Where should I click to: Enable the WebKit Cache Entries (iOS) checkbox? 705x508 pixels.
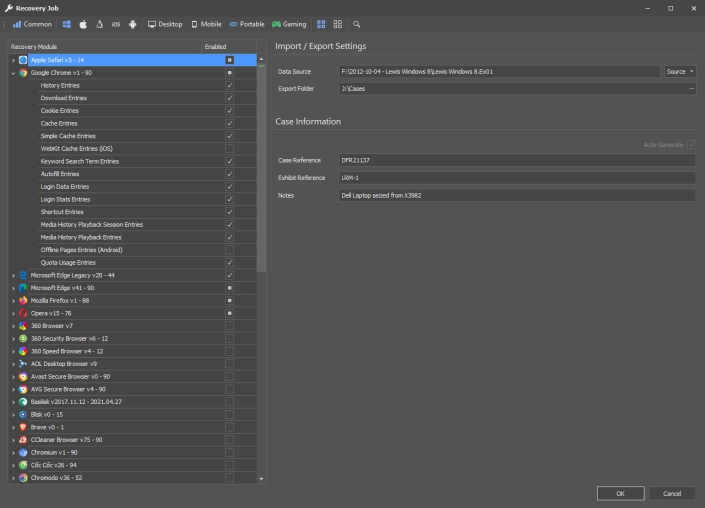pos(229,148)
